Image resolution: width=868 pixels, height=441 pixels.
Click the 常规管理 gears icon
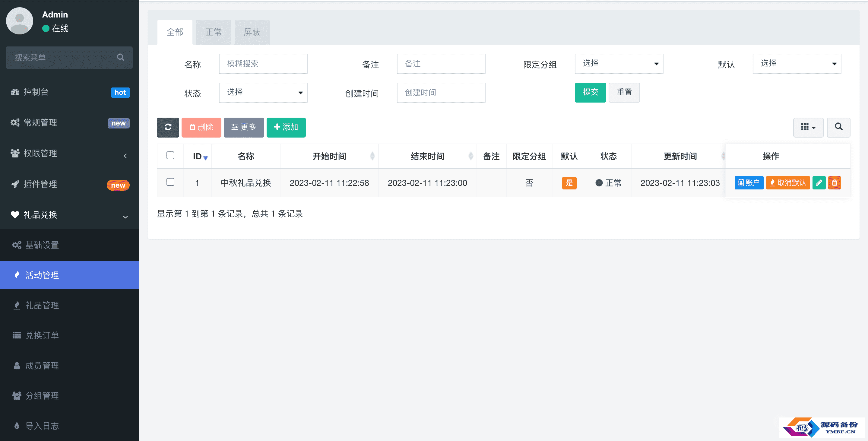pos(15,123)
